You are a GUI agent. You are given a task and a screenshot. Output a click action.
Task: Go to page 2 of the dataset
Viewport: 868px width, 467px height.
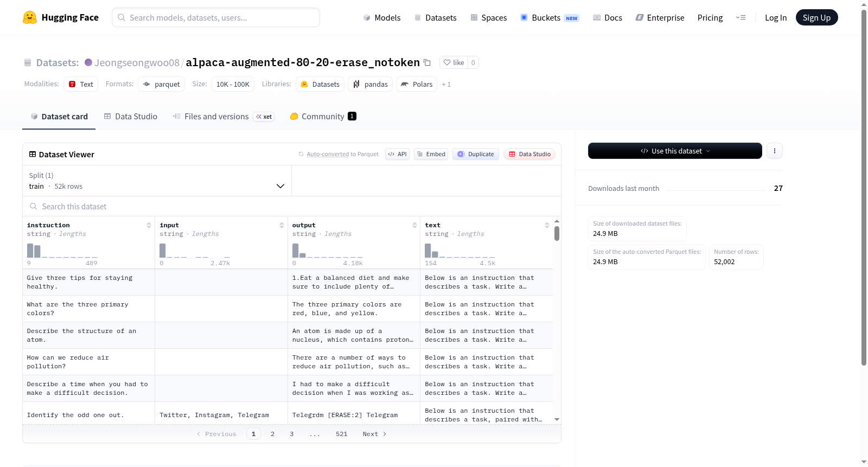272,434
